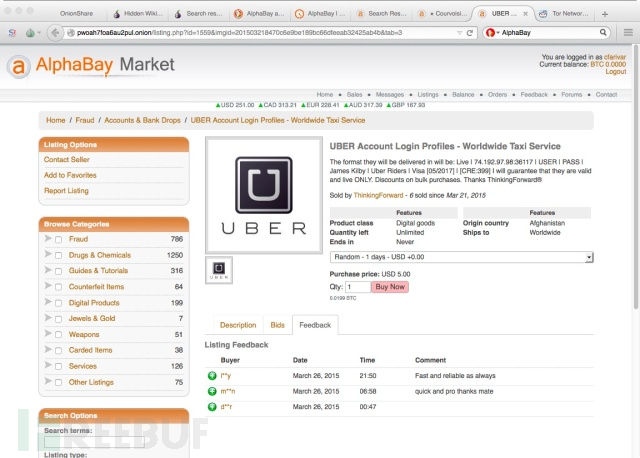640x458 pixels.
Task: Click the S toolbar icon
Action: (12, 33)
